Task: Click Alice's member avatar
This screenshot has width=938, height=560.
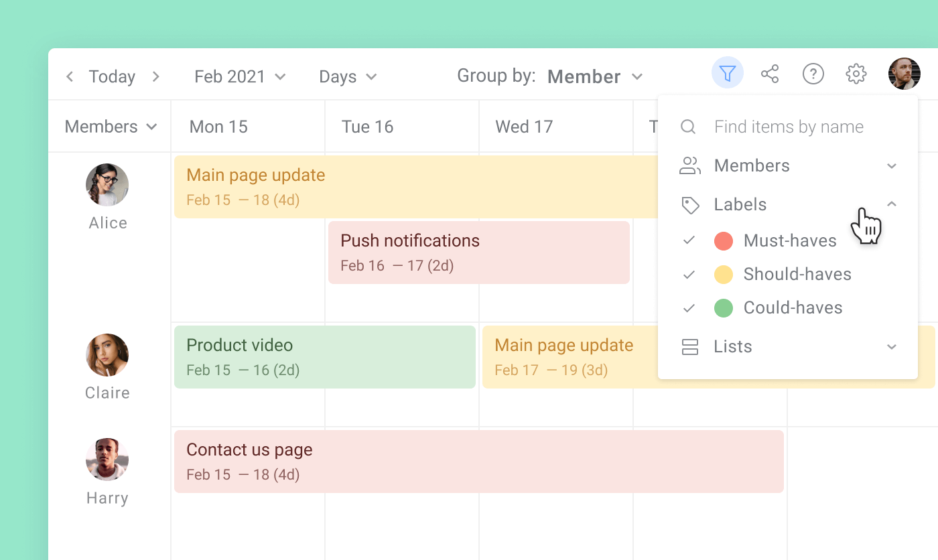Action: 107,184
